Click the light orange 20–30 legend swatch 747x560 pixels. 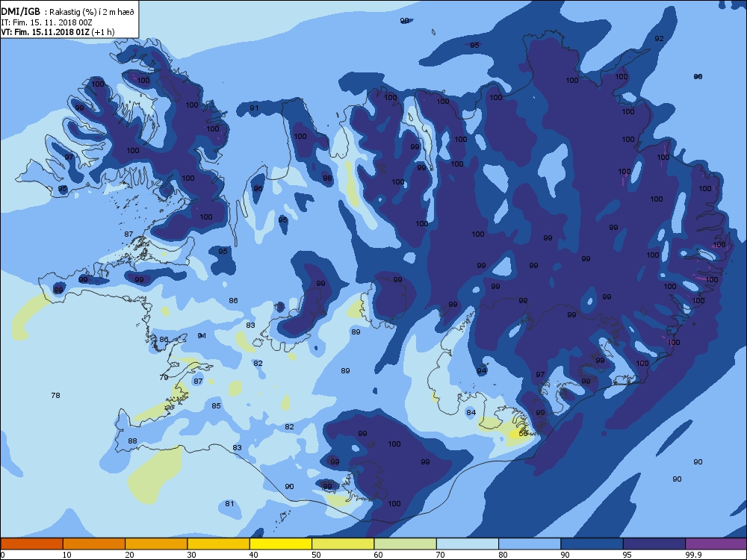point(156,544)
